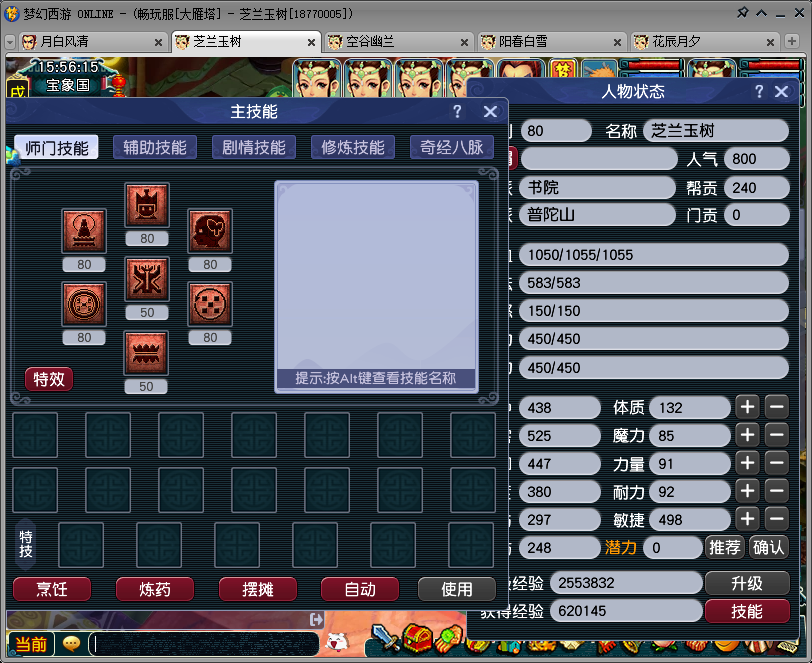Open help in the 人物状态 window
This screenshot has width=812, height=663.
[x=759, y=92]
